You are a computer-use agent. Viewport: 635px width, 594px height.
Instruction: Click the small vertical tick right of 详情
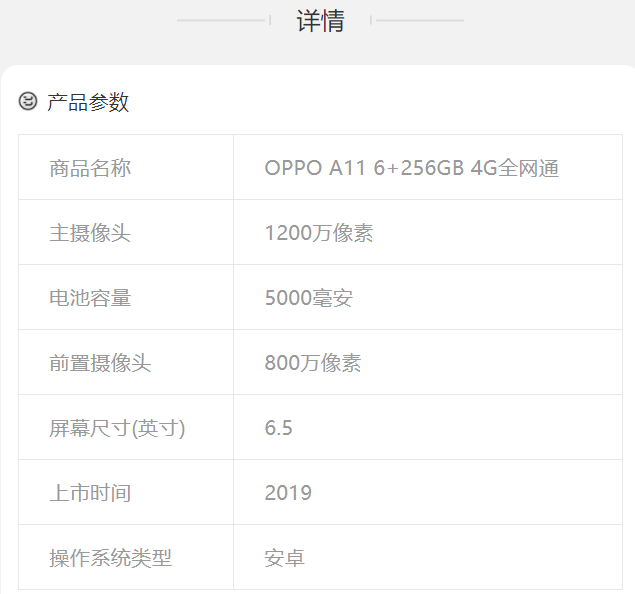point(371,20)
